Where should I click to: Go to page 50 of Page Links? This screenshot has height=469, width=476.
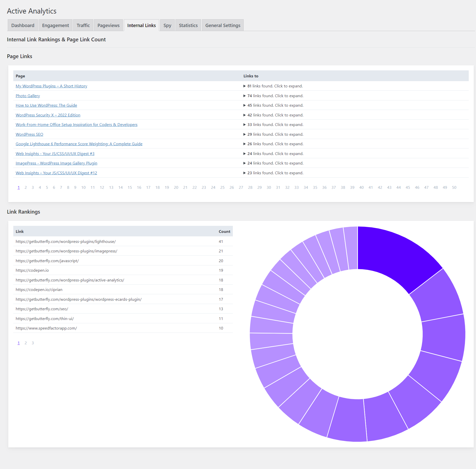(454, 187)
